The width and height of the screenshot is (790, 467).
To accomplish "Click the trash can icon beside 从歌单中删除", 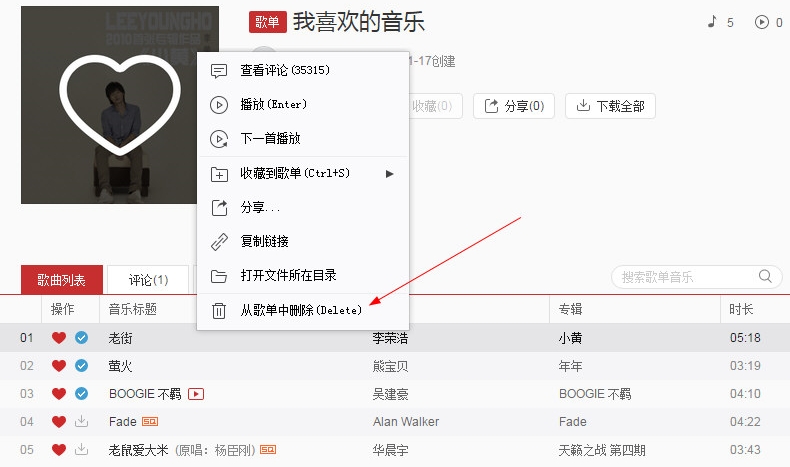I will click(x=219, y=311).
